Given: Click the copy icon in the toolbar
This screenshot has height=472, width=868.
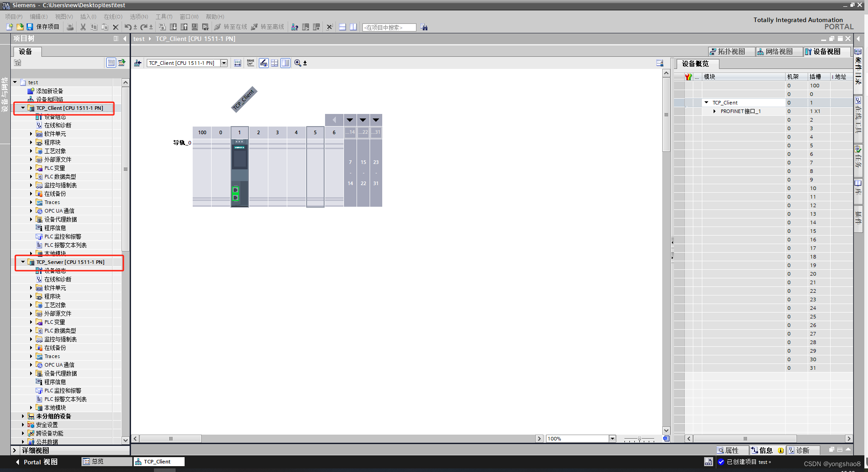Looking at the screenshot, I should coord(94,27).
